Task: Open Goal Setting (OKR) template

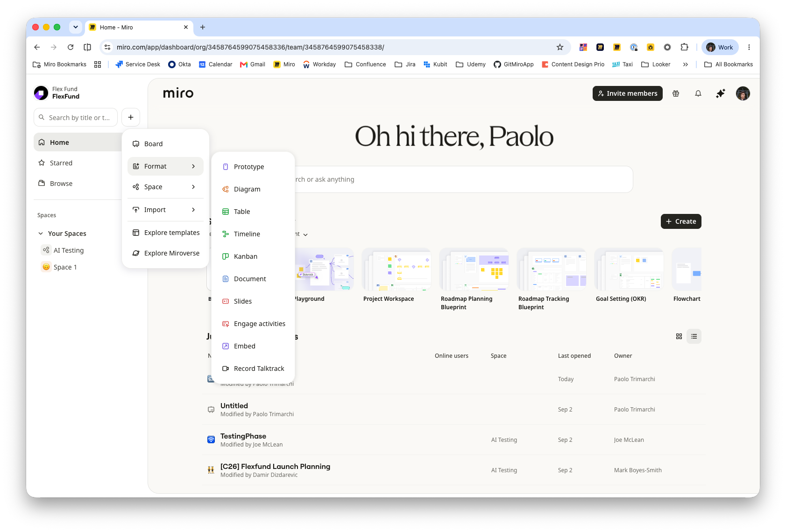Action: click(x=629, y=270)
